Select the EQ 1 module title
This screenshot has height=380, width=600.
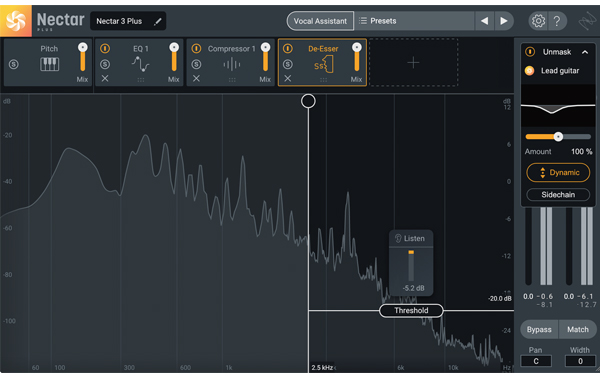140,49
